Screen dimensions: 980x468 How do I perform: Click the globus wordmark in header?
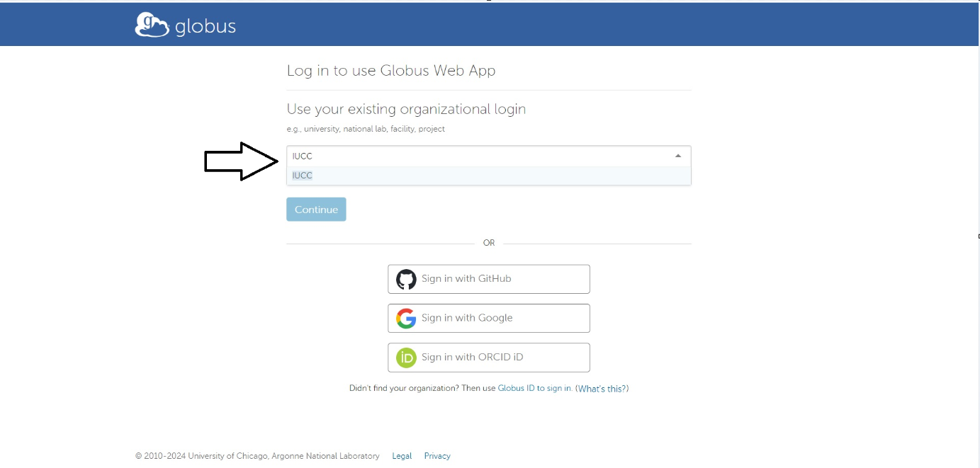(205, 27)
